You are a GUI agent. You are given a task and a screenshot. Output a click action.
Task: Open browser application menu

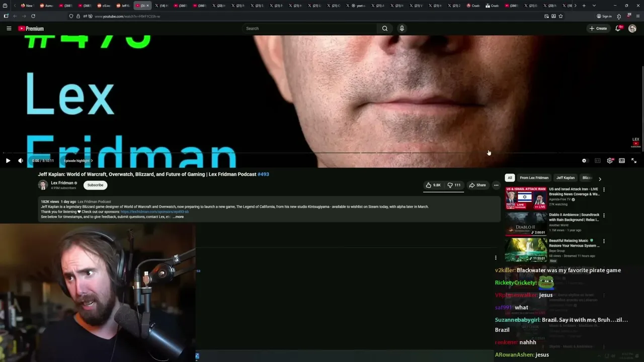[x=638, y=16]
